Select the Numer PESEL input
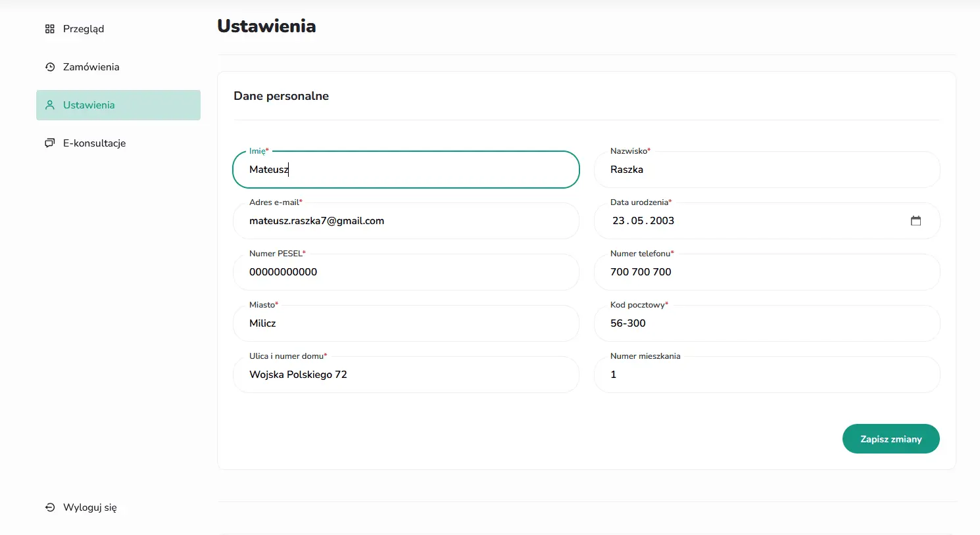 [406, 272]
